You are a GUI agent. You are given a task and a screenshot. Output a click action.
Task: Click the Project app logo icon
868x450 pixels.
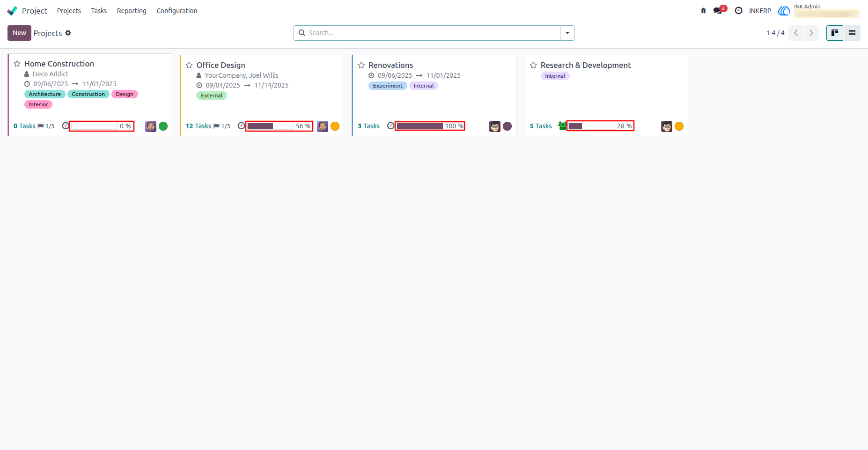[12, 11]
